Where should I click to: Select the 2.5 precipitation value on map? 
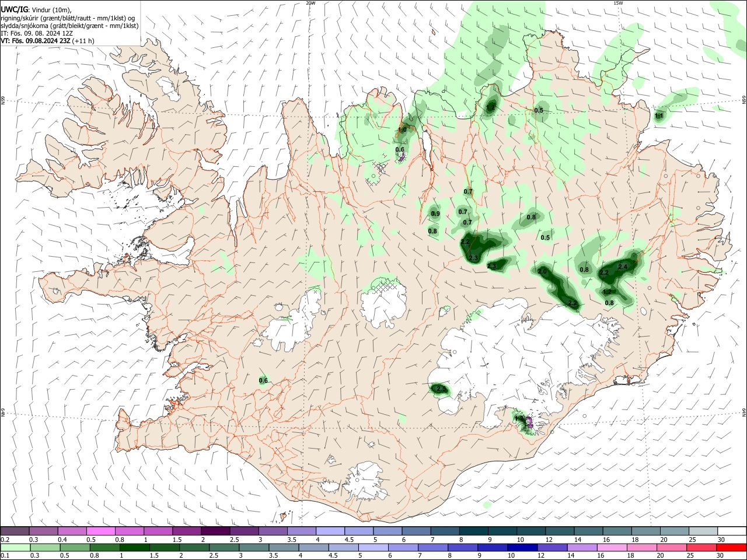(442, 389)
